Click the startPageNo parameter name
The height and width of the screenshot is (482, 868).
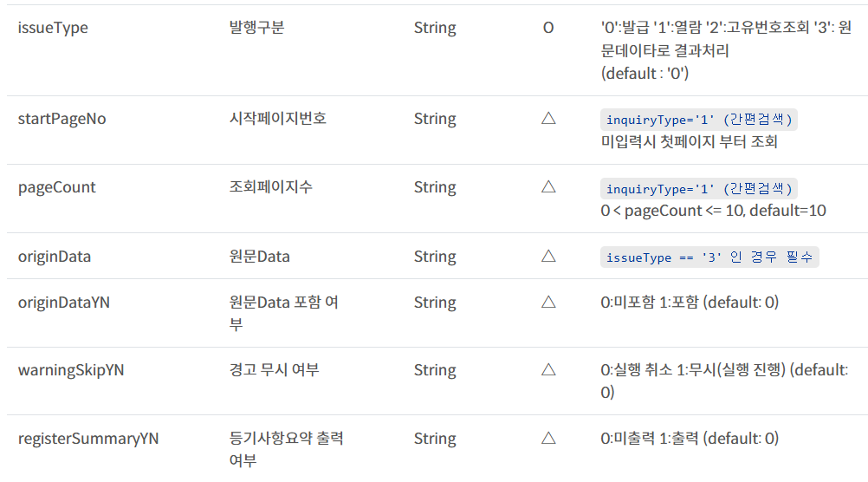pos(62,119)
